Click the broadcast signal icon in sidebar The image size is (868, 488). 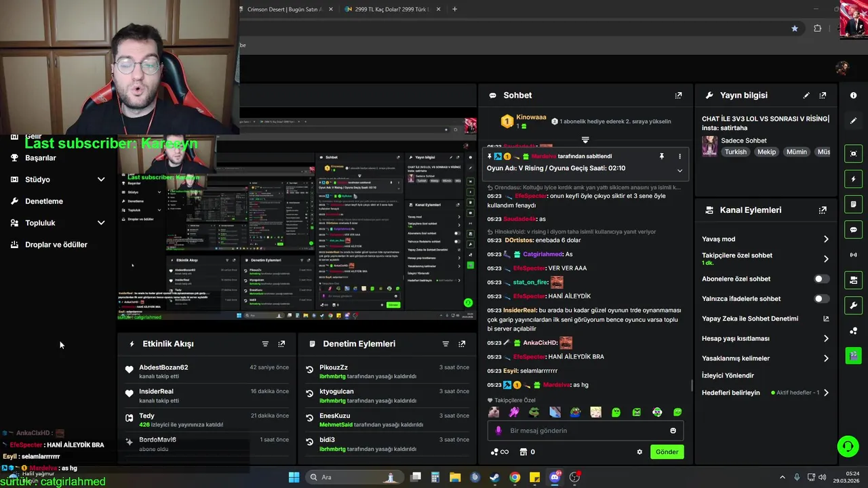pyautogui.click(x=853, y=255)
